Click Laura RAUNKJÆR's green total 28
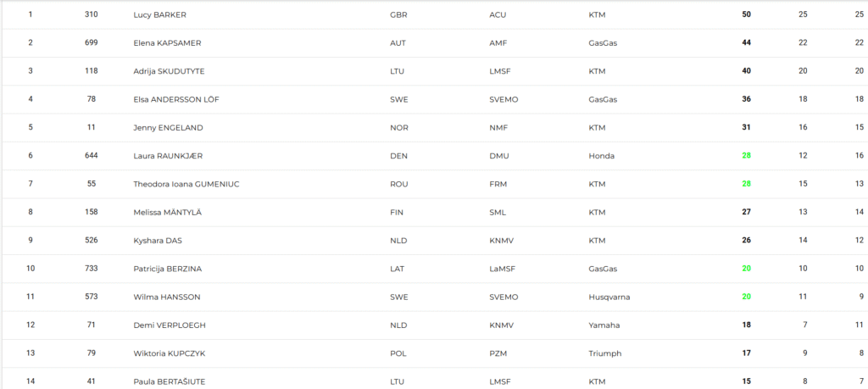This screenshot has height=389, width=868. click(746, 155)
